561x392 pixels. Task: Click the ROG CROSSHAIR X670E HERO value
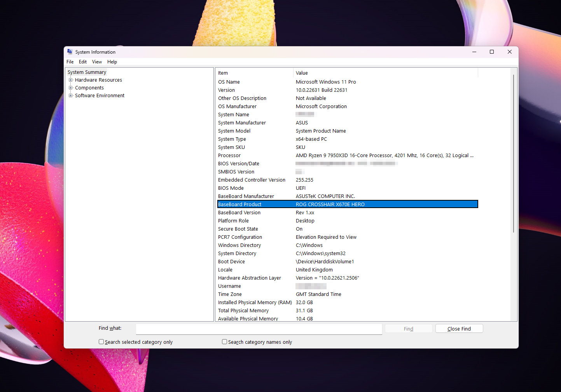pos(330,205)
